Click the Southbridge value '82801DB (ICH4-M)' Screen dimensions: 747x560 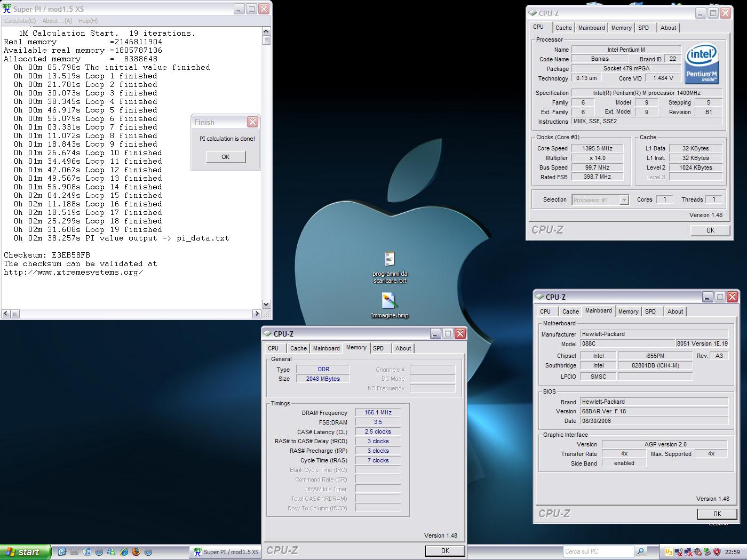click(x=655, y=365)
